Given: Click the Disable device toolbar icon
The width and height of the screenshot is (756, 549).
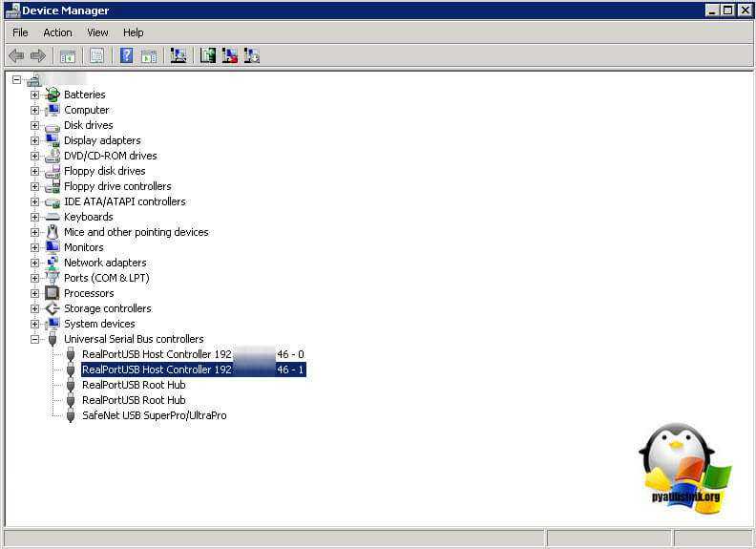Looking at the screenshot, I should (251, 55).
